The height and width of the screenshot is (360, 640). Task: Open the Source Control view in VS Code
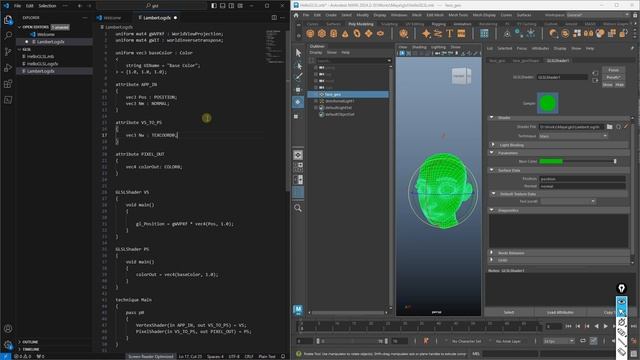[x=8, y=52]
